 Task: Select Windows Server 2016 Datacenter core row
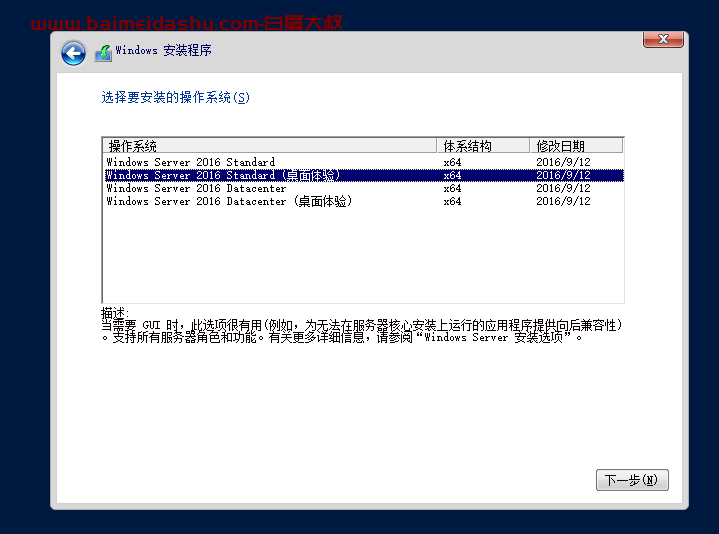pyautogui.click(x=364, y=188)
